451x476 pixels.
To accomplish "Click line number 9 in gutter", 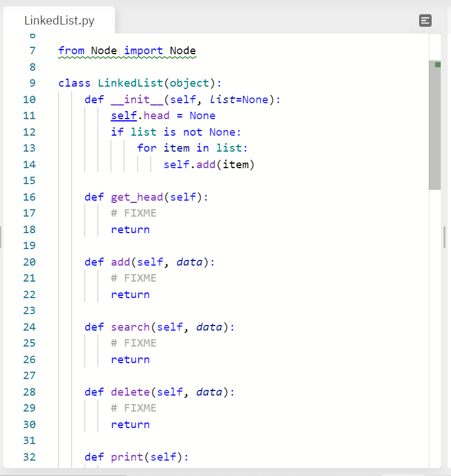I will [32, 83].
